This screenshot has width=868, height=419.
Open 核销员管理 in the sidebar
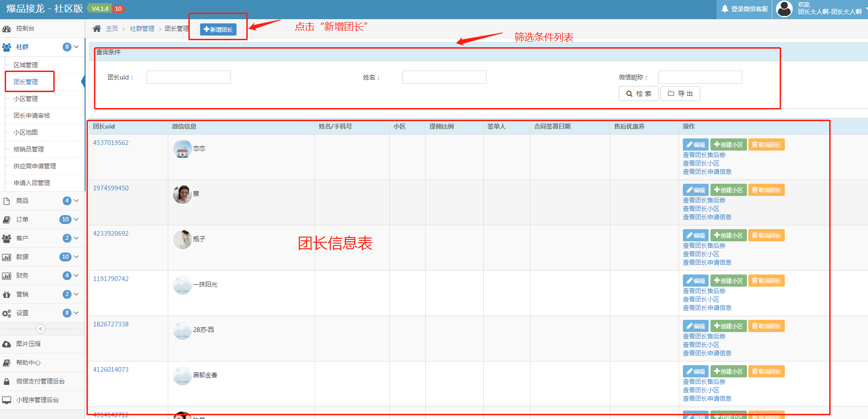click(29, 149)
